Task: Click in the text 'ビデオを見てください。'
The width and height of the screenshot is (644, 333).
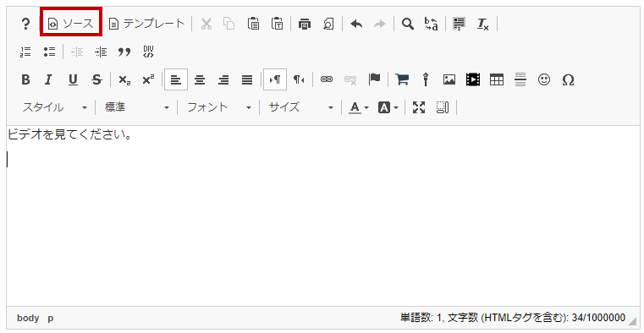Action: click(69, 135)
